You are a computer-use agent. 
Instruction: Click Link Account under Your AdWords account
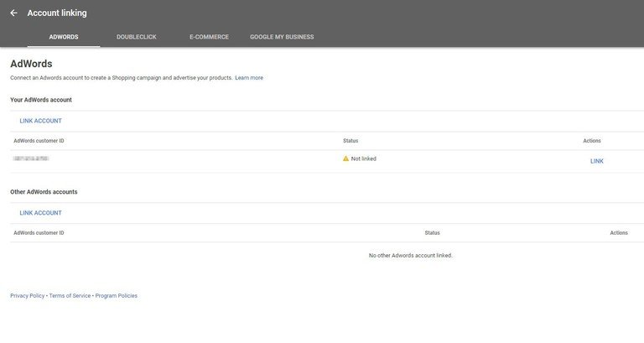40,121
